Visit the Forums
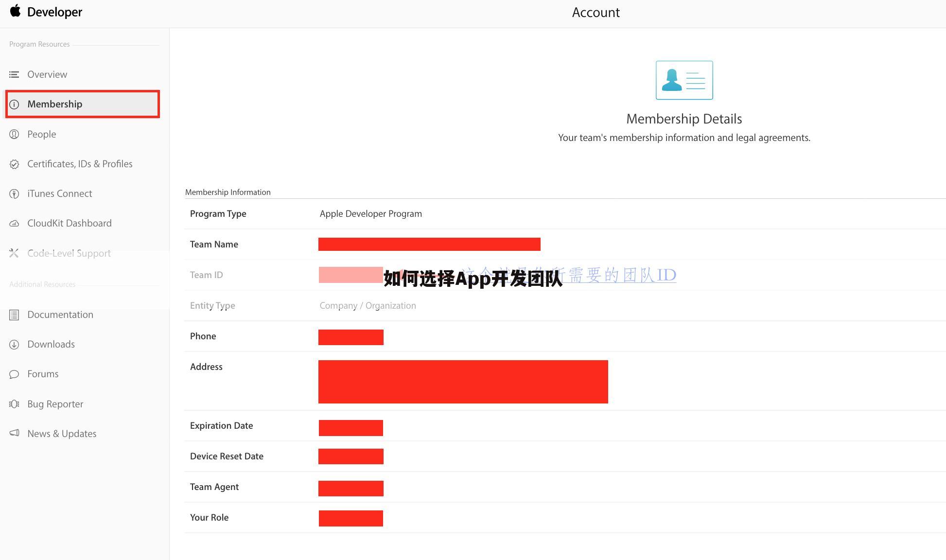 [43, 374]
